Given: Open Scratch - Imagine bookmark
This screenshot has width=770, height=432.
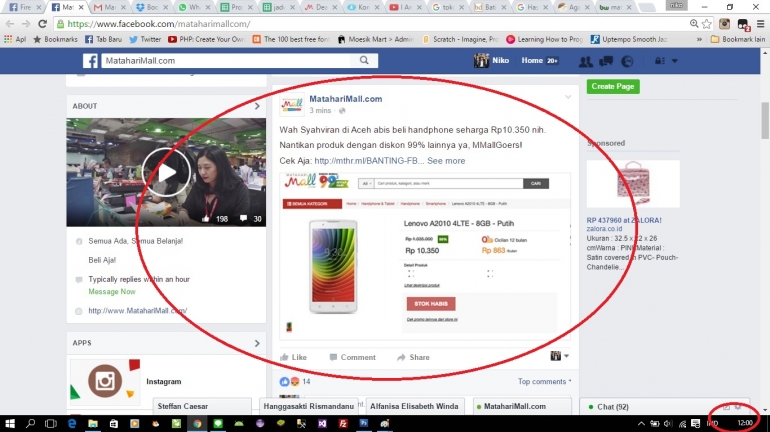Looking at the screenshot, I should 460,39.
